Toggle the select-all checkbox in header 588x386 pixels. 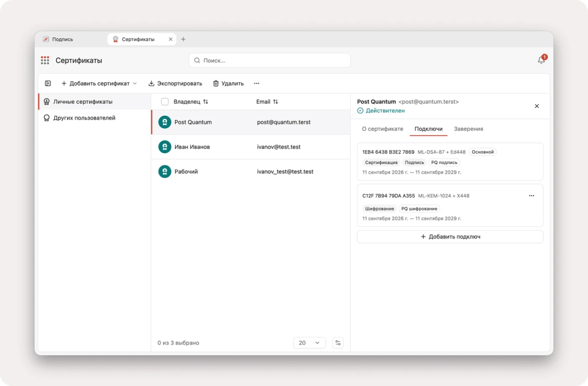[x=165, y=102]
